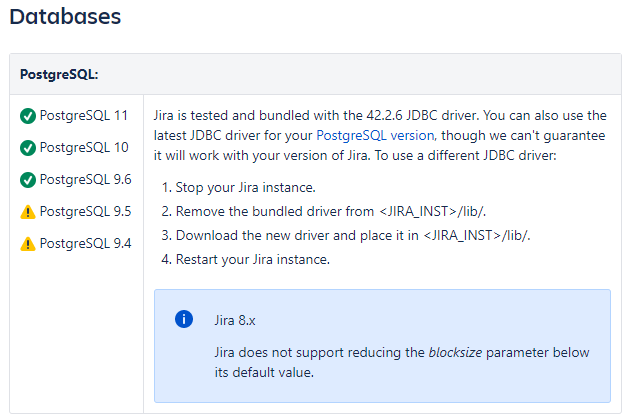Select the PostgreSQL 9.6 label
The image size is (629, 418).
click(x=85, y=179)
